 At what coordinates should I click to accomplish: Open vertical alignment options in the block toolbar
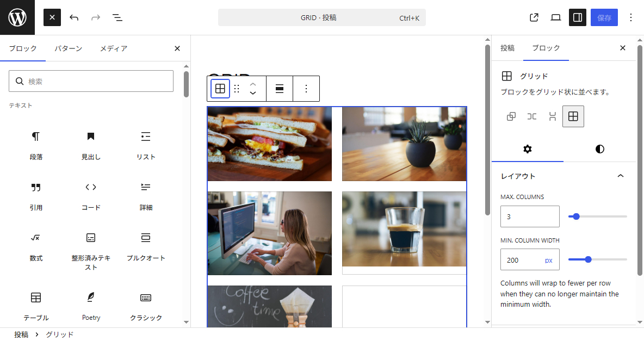coord(280,89)
